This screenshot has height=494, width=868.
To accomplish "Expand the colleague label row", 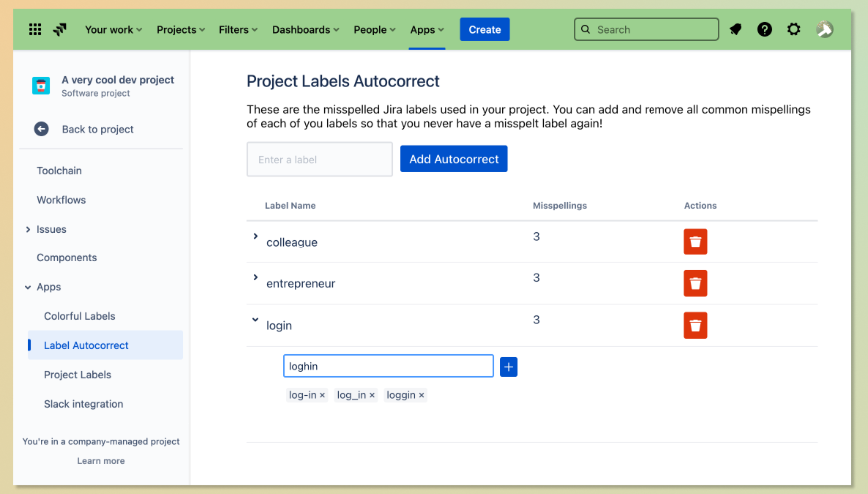I will [x=255, y=237].
